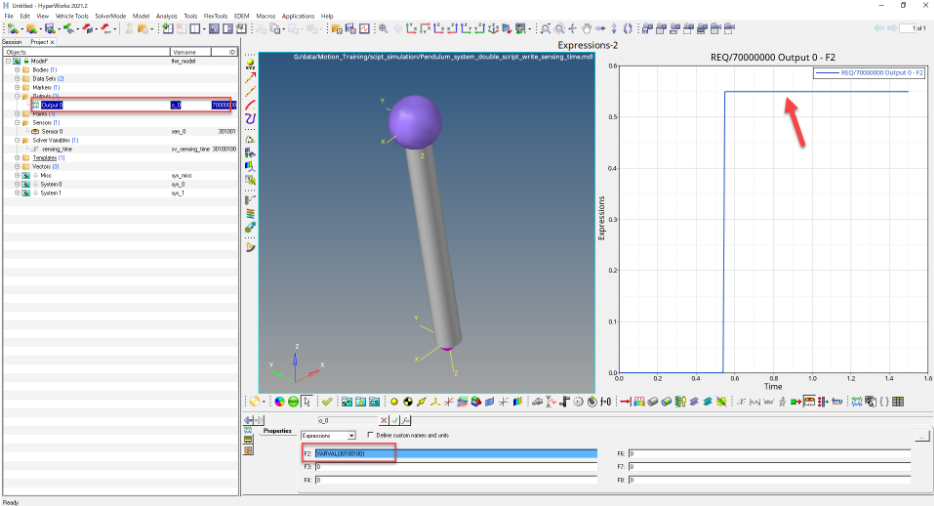Screen dimensions: 934x506
Task: Click the F2 expression input field
Action: [456, 454]
